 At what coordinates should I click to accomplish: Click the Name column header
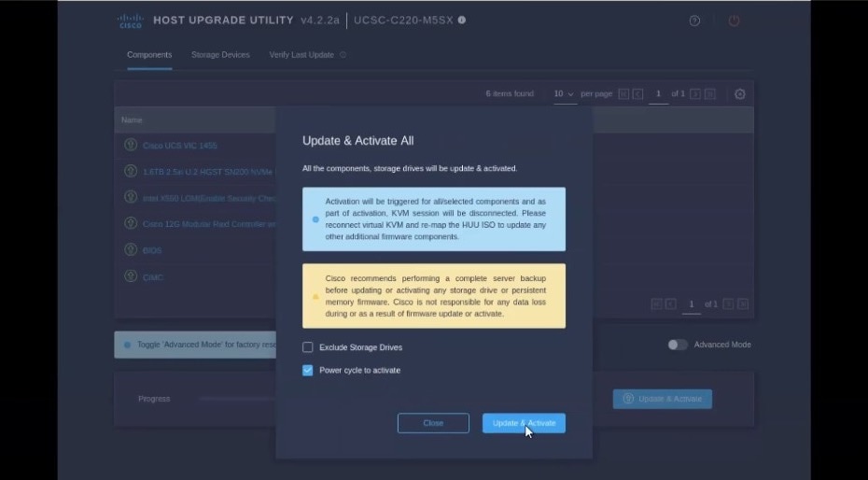point(132,120)
